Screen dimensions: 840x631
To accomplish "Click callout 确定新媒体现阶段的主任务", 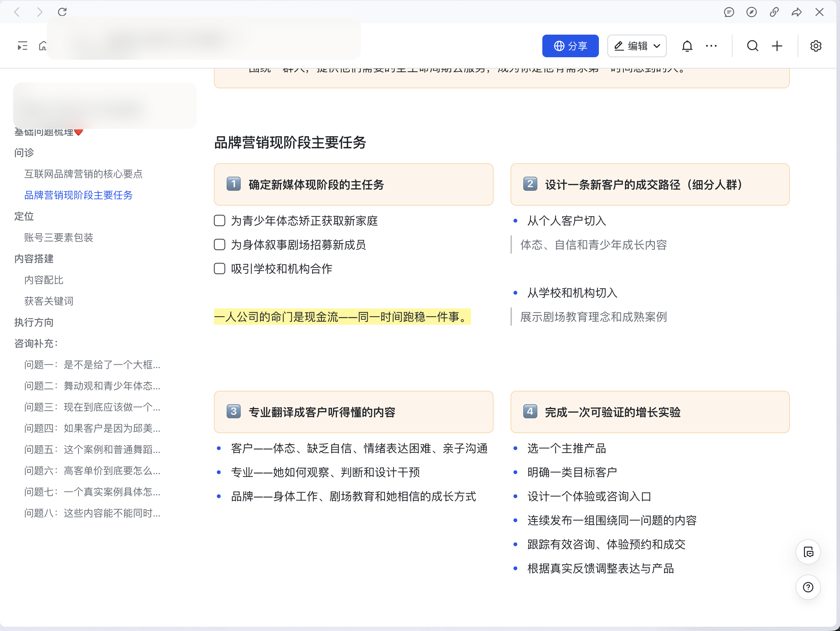I will (x=354, y=185).
